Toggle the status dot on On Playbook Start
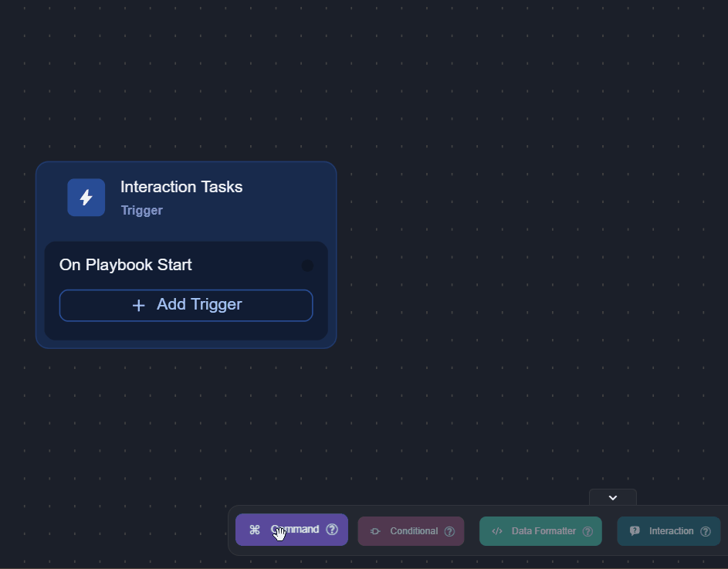This screenshot has height=569, width=728. click(307, 266)
